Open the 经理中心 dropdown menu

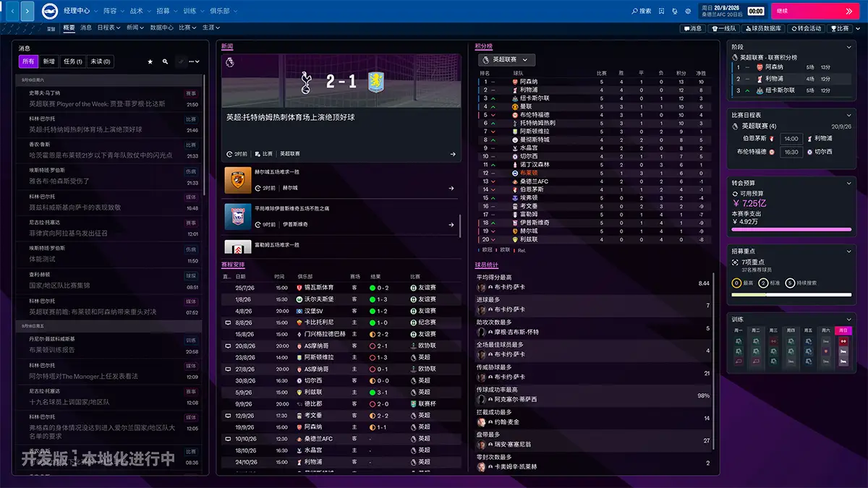click(80, 12)
